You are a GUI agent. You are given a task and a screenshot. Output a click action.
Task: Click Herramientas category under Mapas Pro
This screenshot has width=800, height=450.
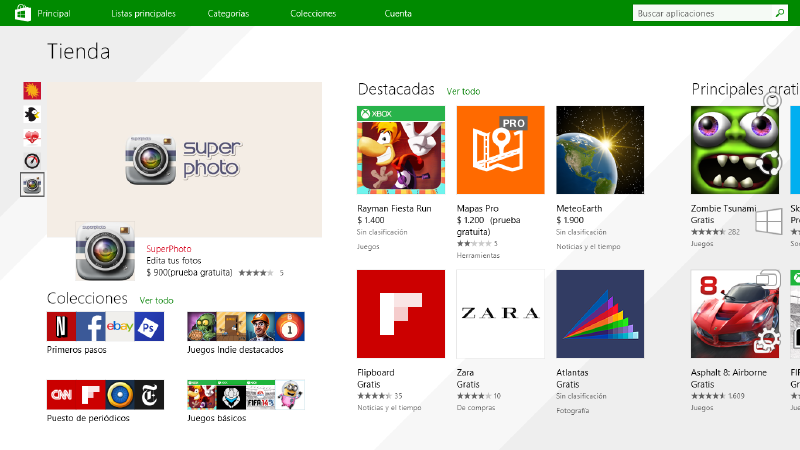[478, 256]
